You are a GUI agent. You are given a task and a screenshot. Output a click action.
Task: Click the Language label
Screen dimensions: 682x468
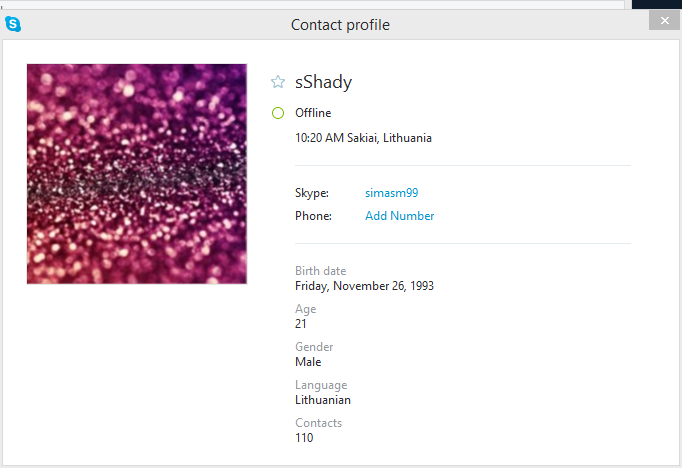(x=321, y=385)
